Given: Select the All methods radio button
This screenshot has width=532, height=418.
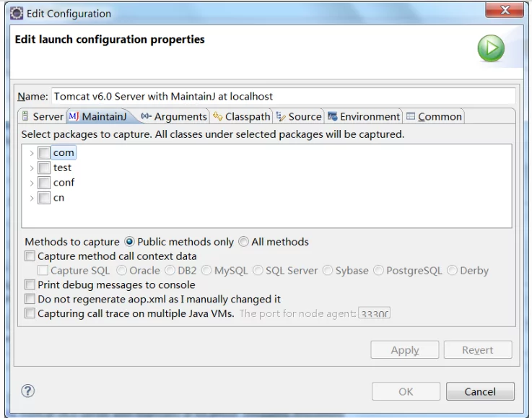Looking at the screenshot, I should click(244, 242).
